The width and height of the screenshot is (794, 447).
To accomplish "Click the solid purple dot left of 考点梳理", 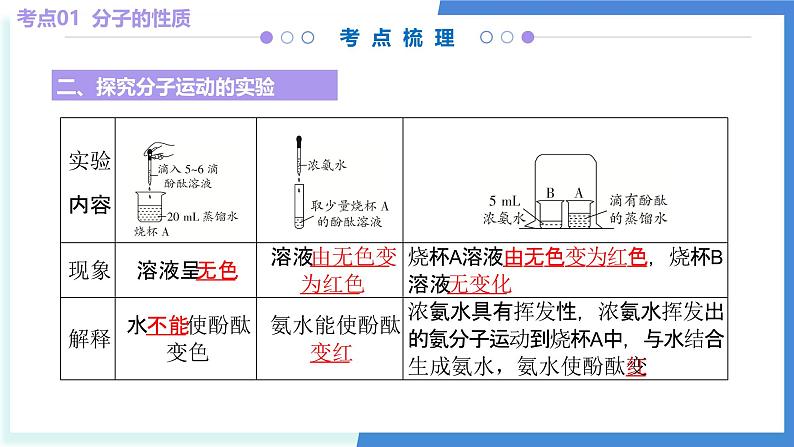I will [266, 38].
